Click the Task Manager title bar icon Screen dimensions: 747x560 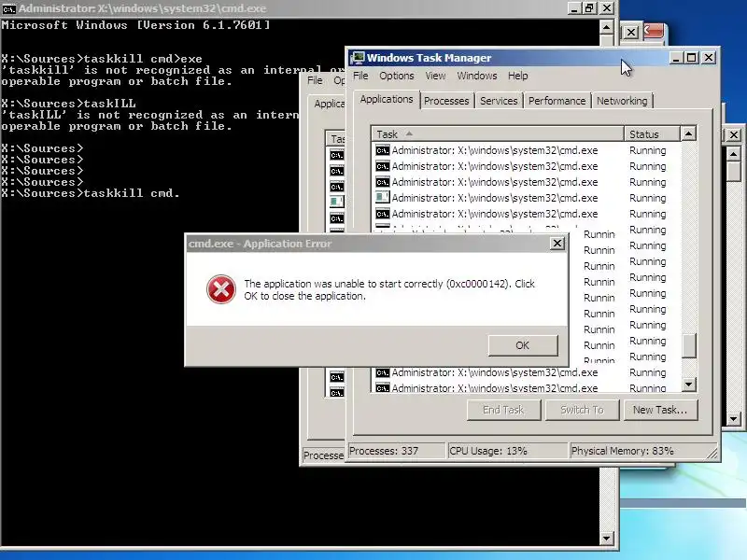pyautogui.click(x=357, y=58)
